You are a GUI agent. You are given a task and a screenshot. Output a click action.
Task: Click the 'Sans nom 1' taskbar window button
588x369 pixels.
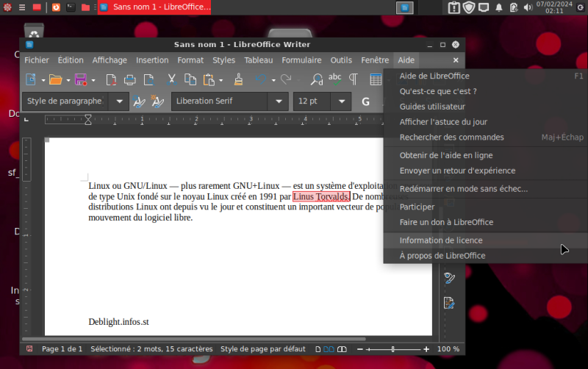154,7
